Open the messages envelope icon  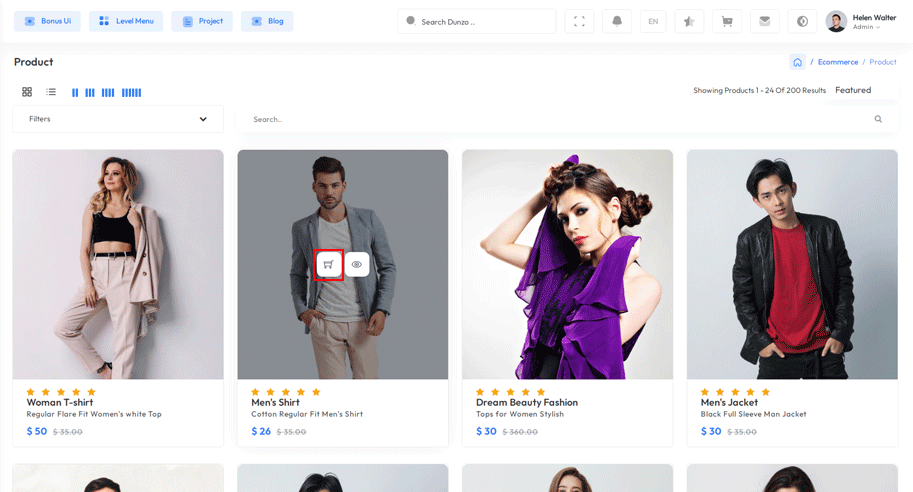[x=765, y=21]
